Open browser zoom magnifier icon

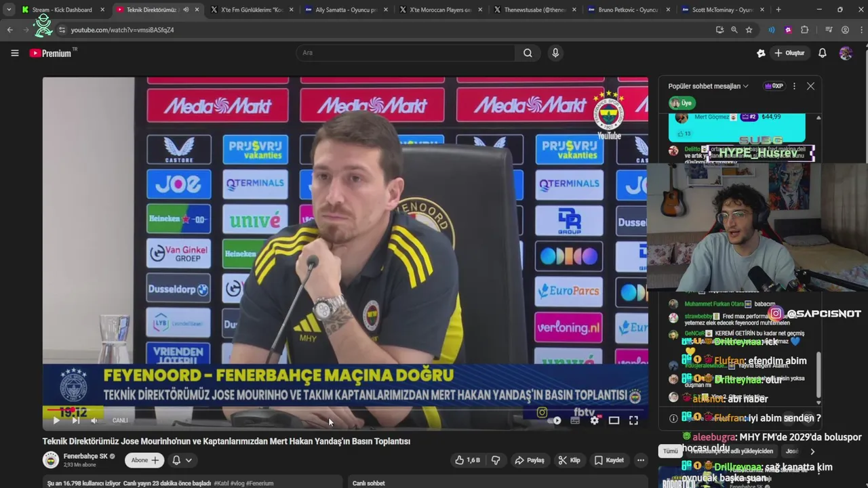[x=734, y=30]
